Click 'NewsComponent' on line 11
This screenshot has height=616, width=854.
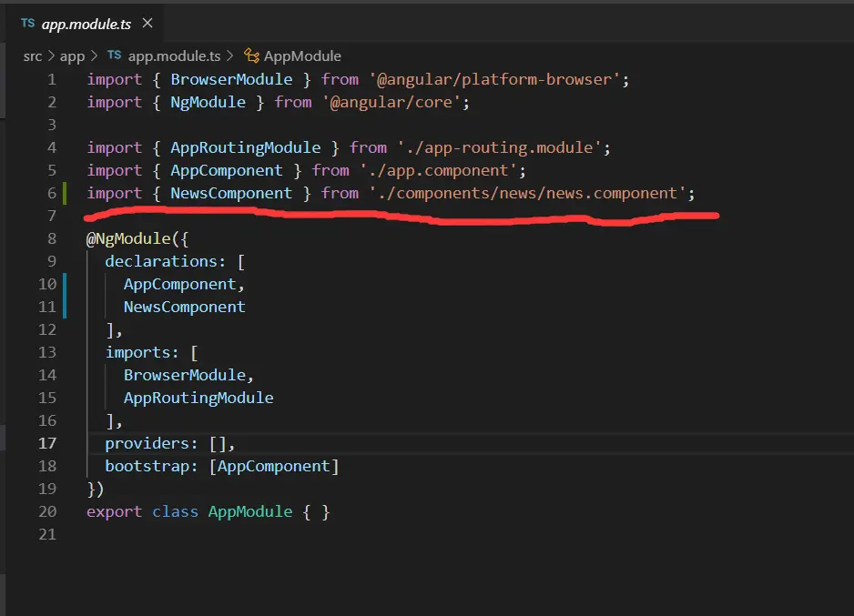185,307
